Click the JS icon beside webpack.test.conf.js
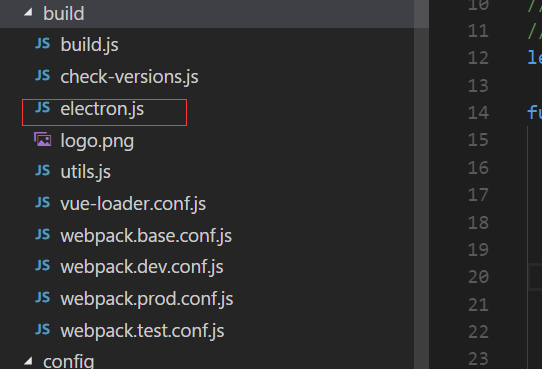Screen dimensions: 542x369 pos(43,330)
